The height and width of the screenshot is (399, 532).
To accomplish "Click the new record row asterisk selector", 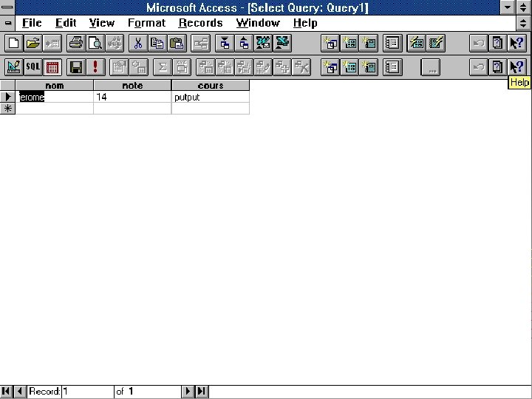I will click(x=7, y=109).
